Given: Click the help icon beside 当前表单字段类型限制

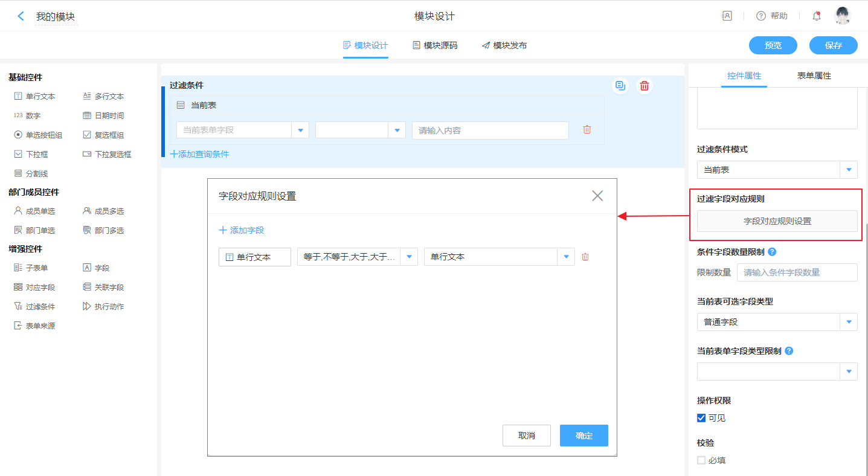Looking at the screenshot, I should (x=789, y=351).
